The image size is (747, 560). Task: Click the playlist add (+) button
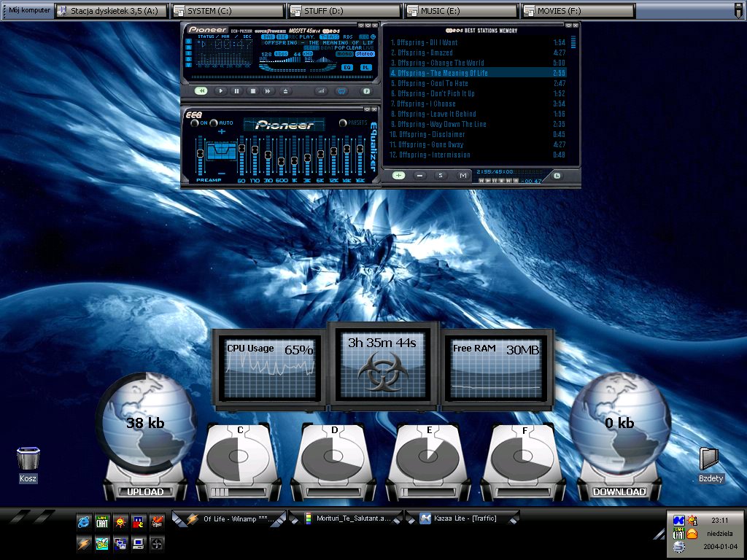(x=399, y=176)
